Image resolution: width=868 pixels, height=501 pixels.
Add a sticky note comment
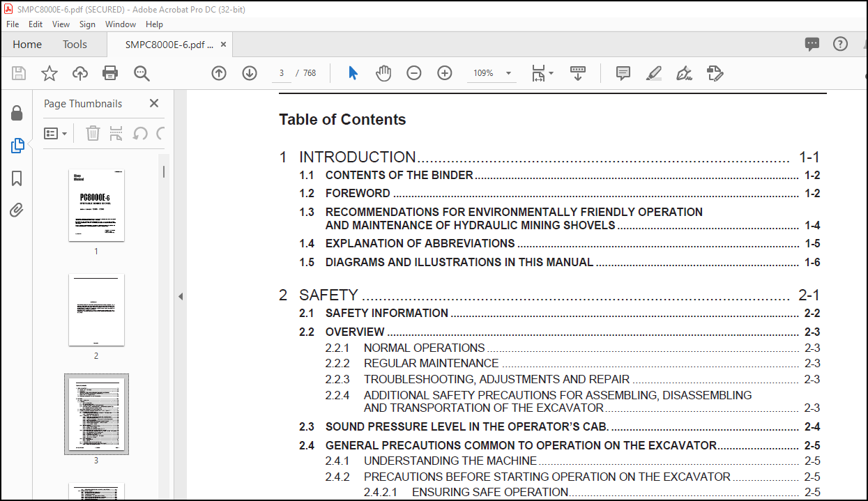623,73
